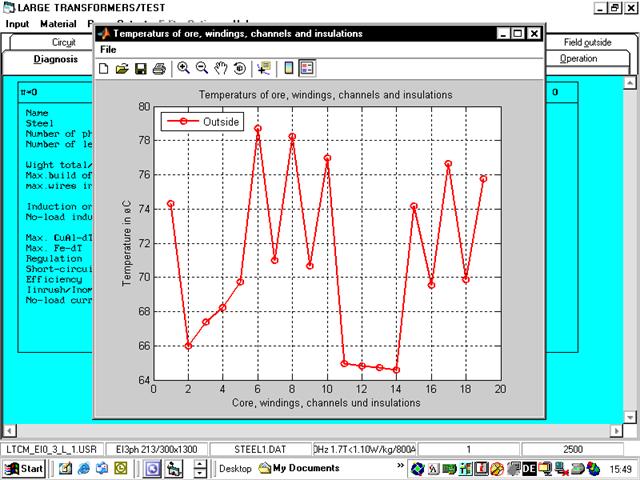Insert a colorbar with the toolbar icon
640x480 pixels.
[289, 68]
